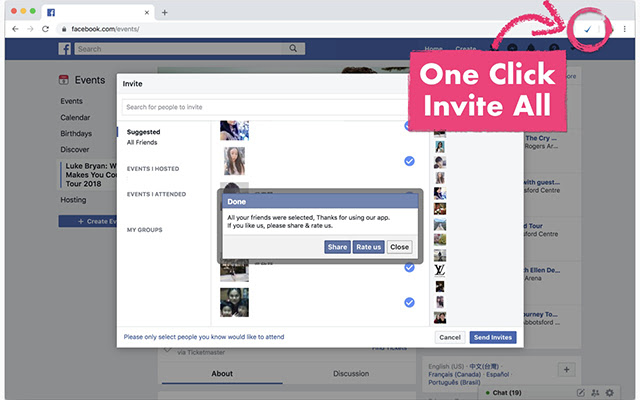Go back with the browser back arrow
Screen dimensions: 640x400
15,29
